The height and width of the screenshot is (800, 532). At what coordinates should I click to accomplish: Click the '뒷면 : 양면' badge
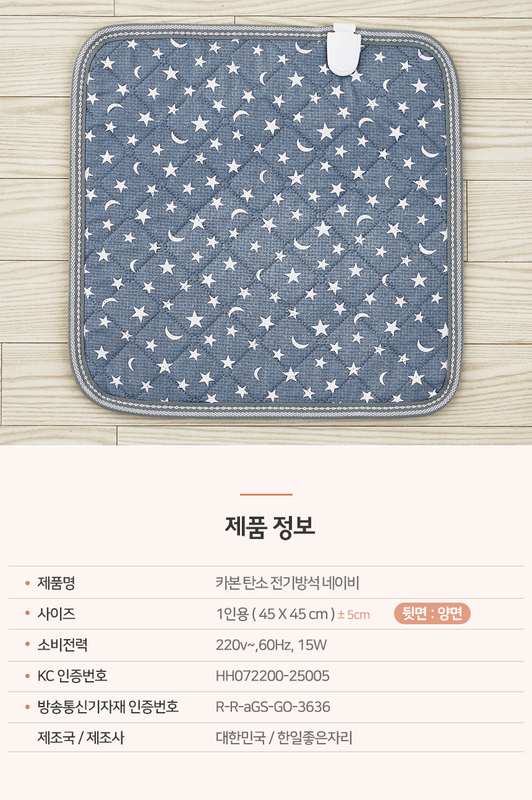[432, 614]
